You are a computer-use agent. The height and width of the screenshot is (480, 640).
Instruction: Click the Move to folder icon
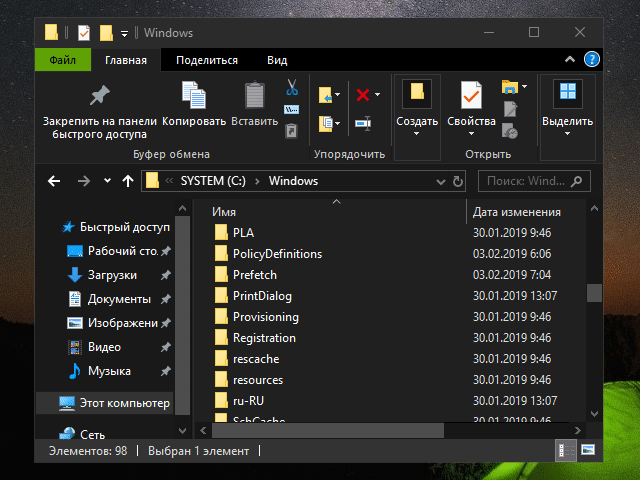(326, 95)
